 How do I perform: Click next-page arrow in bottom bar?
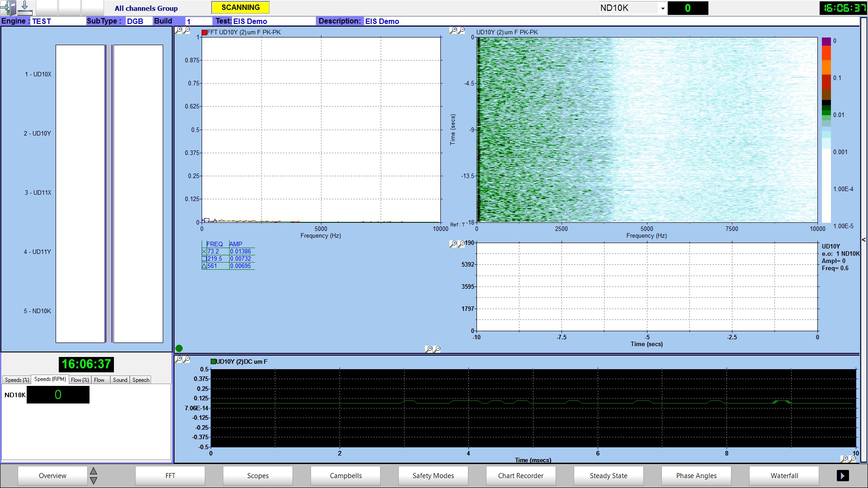(x=843, y=475)
